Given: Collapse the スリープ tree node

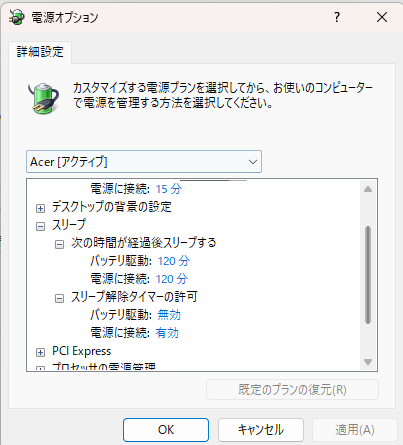Looking at the screenshot, I should coord(40,226).
